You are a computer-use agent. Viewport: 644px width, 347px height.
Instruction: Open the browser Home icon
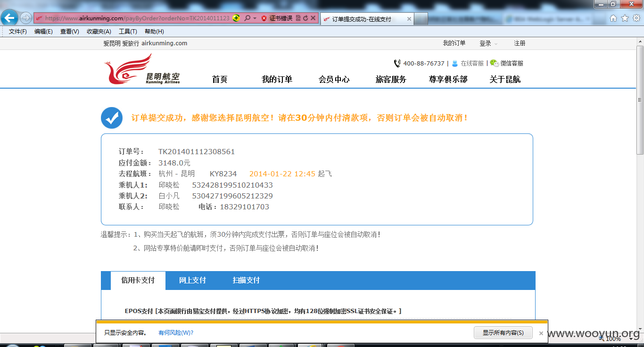(613, 18)
